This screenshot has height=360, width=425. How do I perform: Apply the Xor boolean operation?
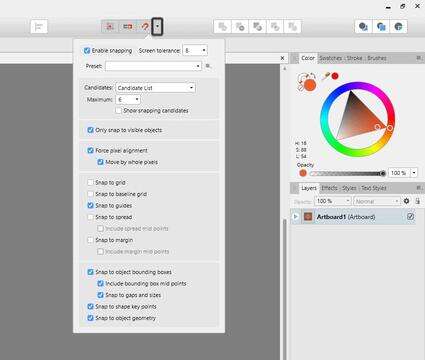click(x=275, y=27)
